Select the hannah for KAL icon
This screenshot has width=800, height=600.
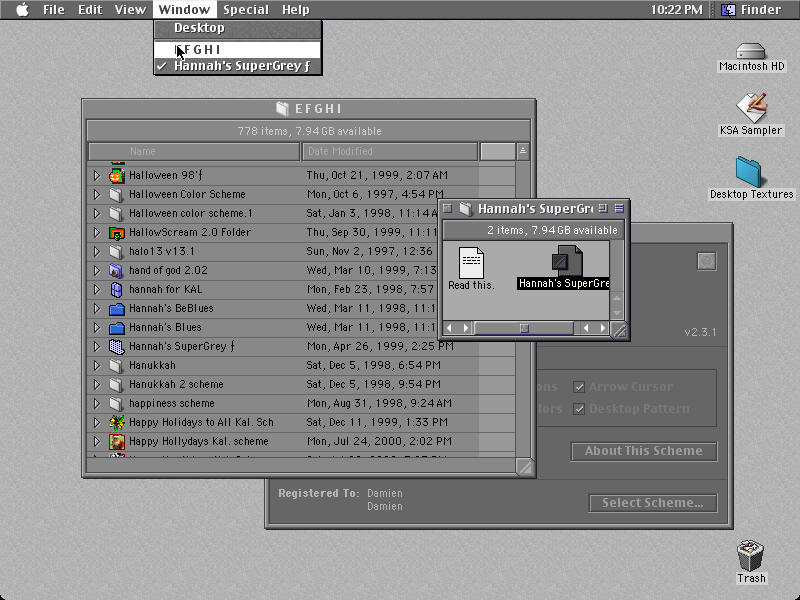117,290
